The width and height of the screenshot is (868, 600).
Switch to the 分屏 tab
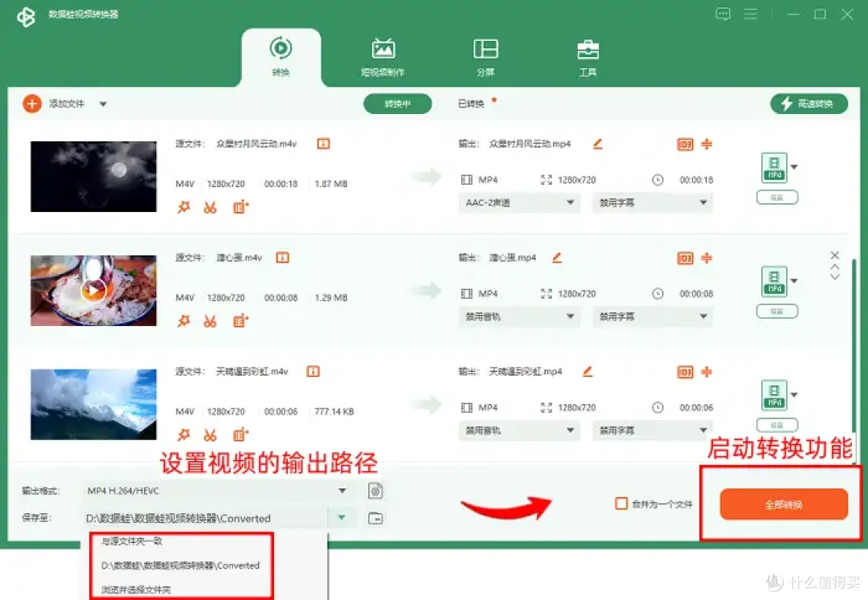[x=485, y=57]
